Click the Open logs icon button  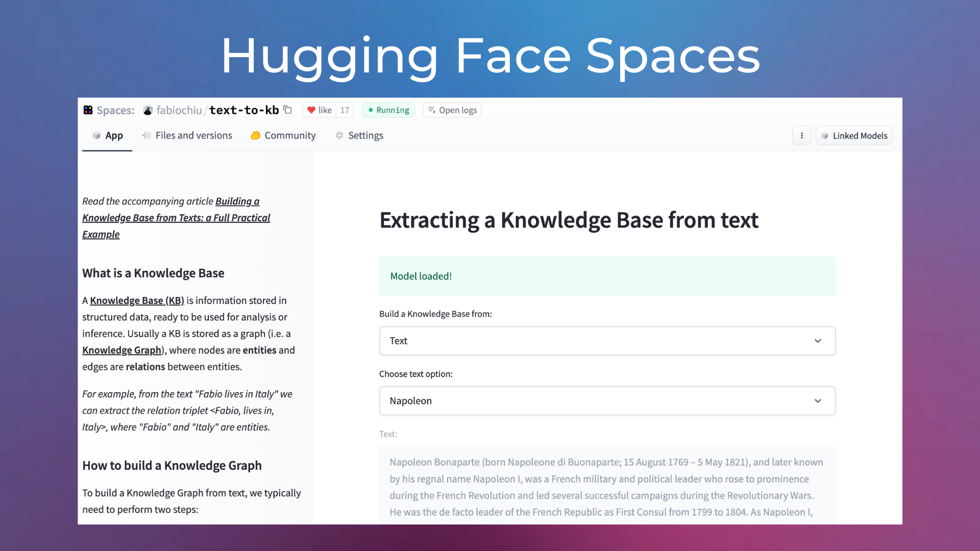click(x=452, y=110)
